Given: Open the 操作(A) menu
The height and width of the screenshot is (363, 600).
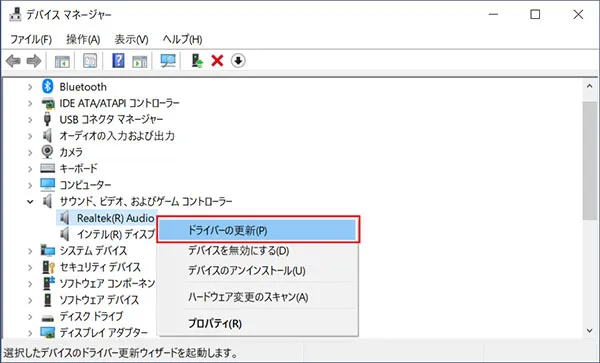Looking at the screenshot, I should [83, 39].
